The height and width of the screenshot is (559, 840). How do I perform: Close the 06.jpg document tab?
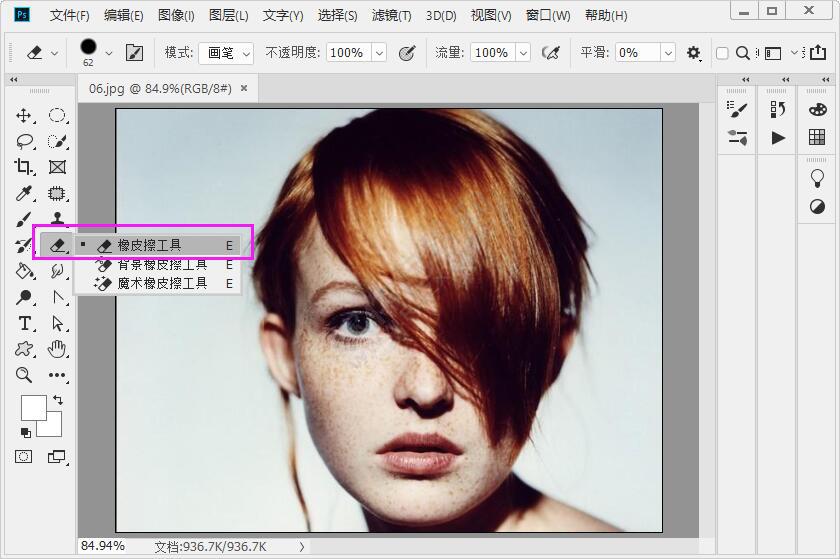click(x=244, y=88)
